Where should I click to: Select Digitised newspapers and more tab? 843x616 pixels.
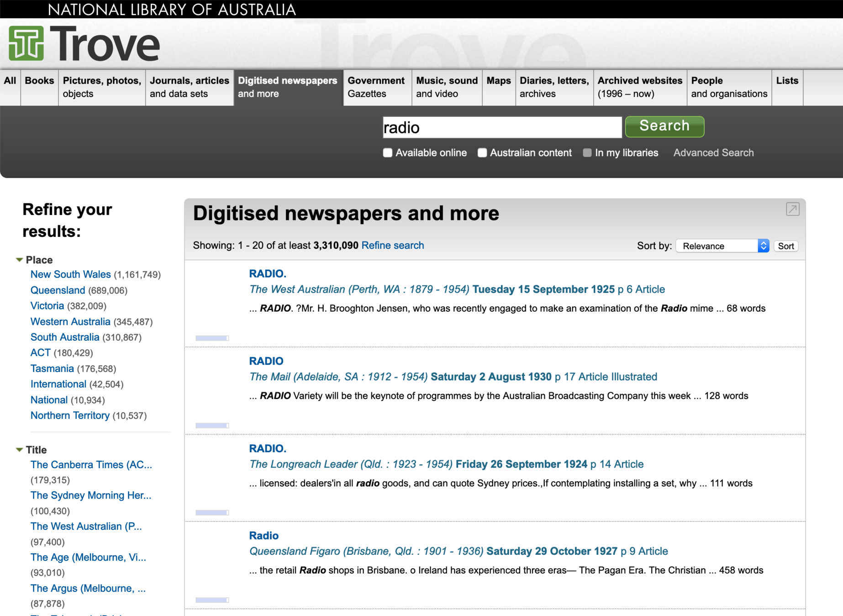click(x=288, y=87)
